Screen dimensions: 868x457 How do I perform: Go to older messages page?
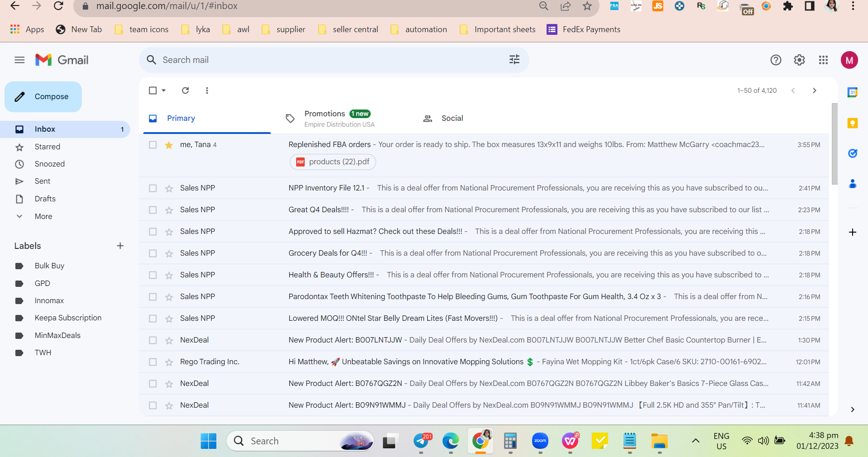[814, 90]
